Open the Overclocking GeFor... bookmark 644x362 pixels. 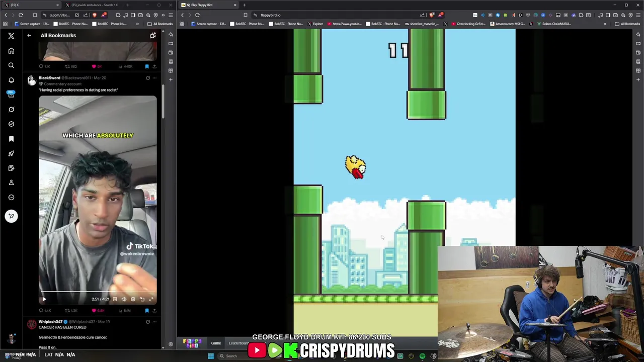click(468, 24)
